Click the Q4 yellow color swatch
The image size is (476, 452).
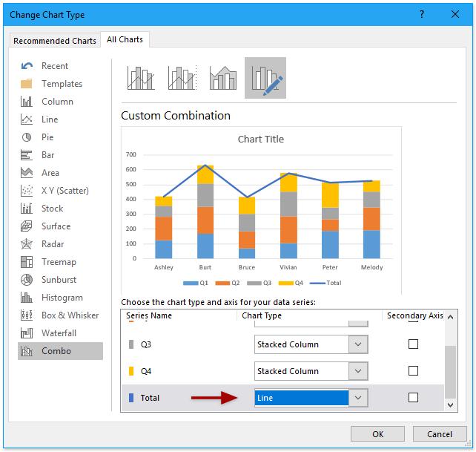pyautogui.click(x=131, y=371)
